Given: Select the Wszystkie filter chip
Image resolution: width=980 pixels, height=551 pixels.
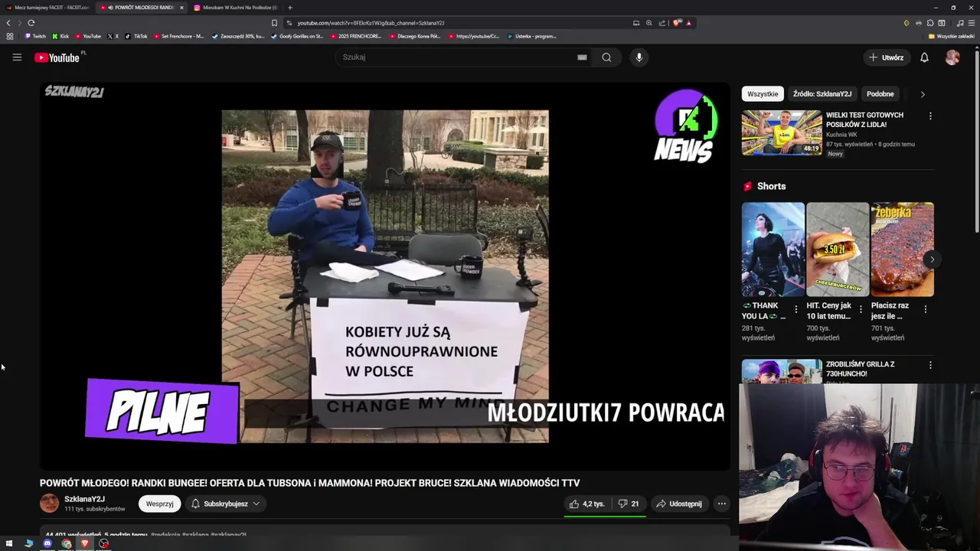Looking at the screenshot, I should pyautogui.click(x=763, y=94).
